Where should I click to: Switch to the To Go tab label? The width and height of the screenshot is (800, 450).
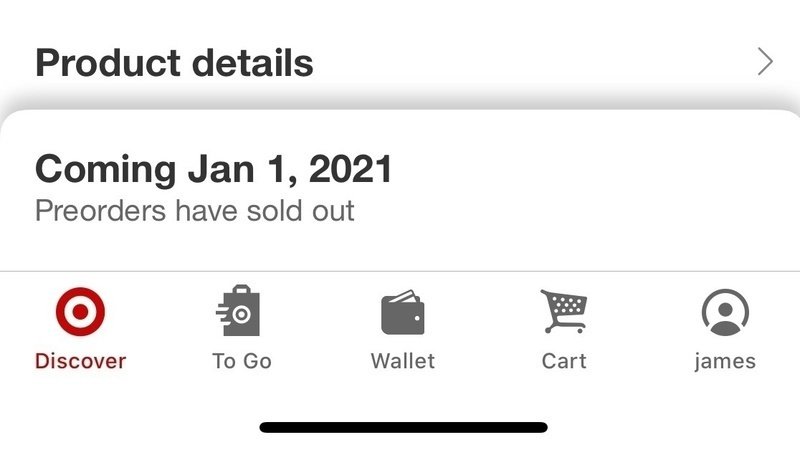(241, 361)
